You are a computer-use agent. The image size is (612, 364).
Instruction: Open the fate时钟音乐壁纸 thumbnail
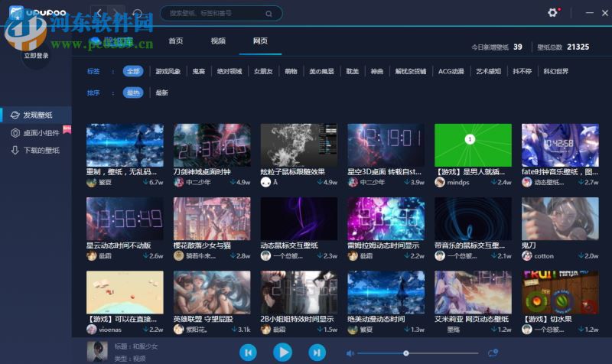pos(560,145)
